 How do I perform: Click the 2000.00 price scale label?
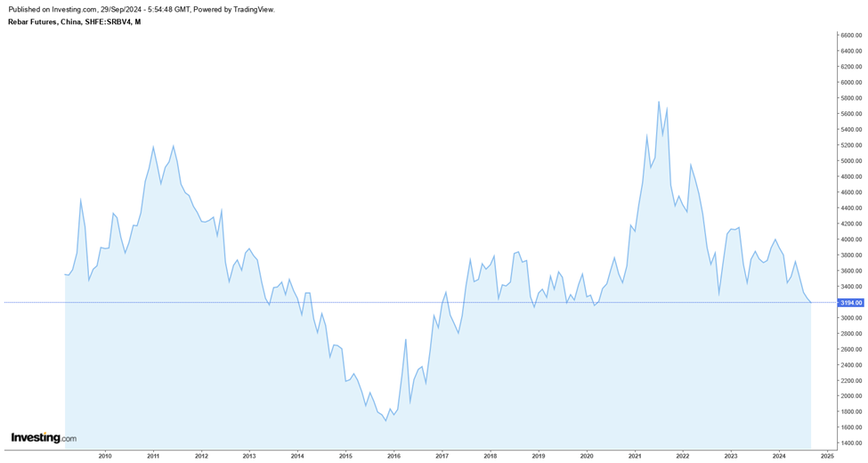click(x=851, y=396)
